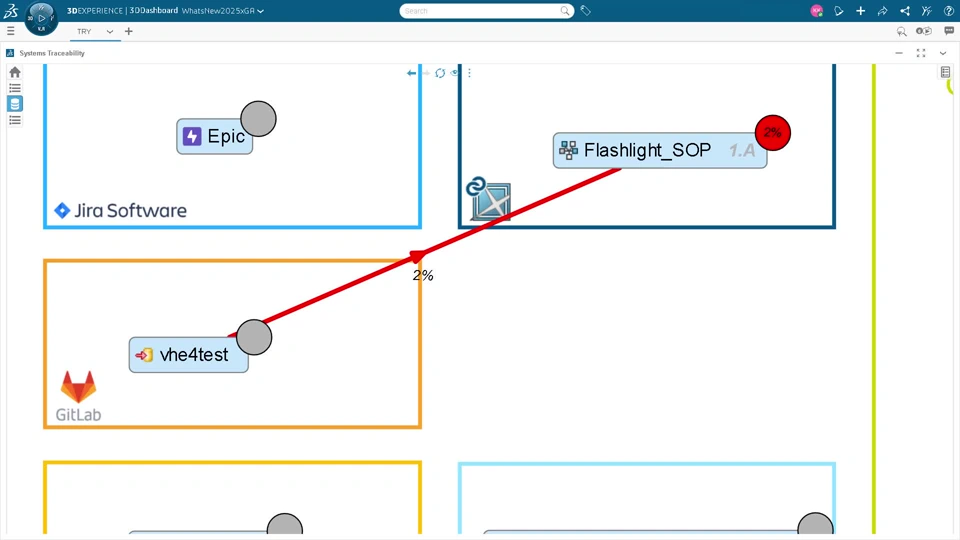
Task: Click the Flashlight_SOP structure type icon
Action: [x=568, y=150]
